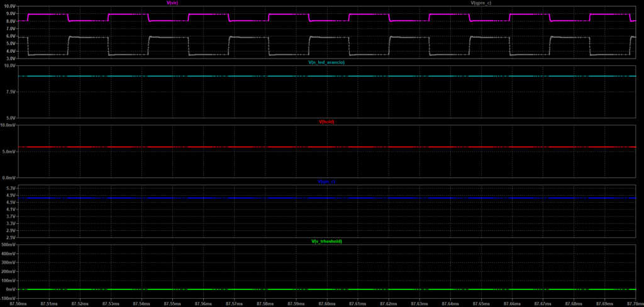Click the 3.0V vertical axis label
Image resolution: width=644 pixels, height=307 pixels.
pos(10,59)
